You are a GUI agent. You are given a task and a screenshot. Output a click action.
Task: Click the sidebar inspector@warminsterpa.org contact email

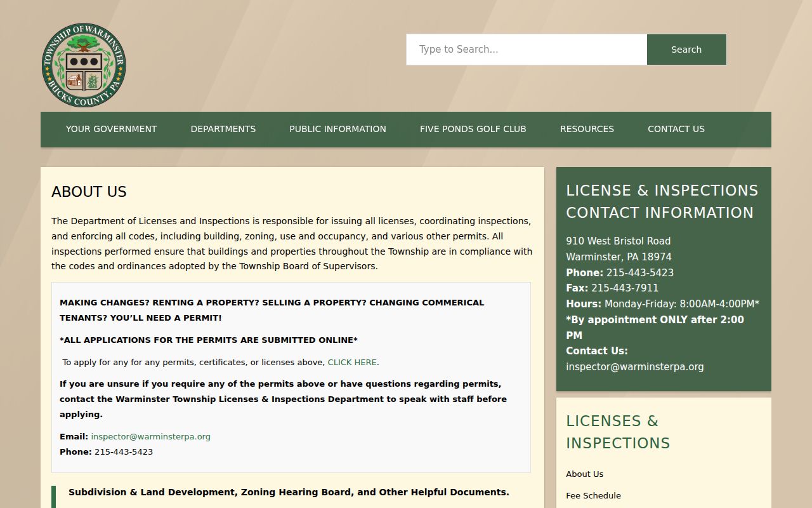pos(635,367)
